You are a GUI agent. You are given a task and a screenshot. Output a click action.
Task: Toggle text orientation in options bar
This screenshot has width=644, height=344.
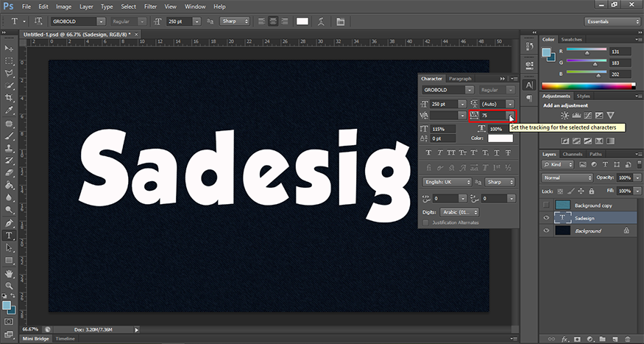(x=38, y=21)
